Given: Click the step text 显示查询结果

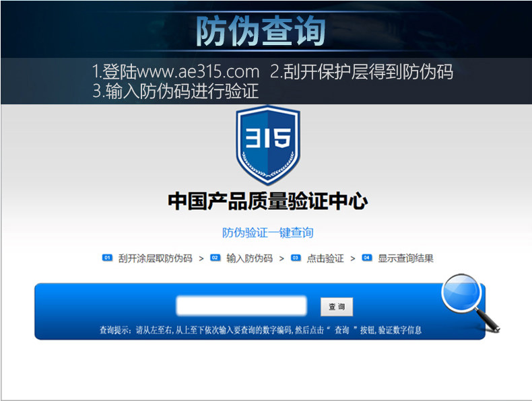Looking at the screenshot, I should click(405, 258).
